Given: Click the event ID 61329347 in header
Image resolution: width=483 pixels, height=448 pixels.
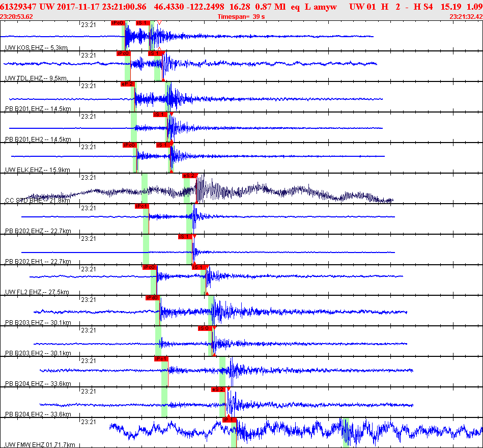Looking at the screenshot, I should coord(18,7).
